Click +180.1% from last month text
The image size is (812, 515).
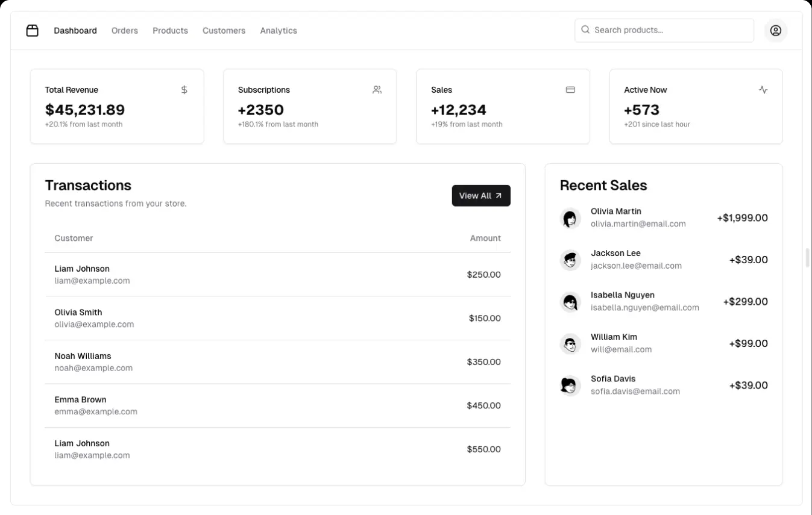[x=278, y=125]
